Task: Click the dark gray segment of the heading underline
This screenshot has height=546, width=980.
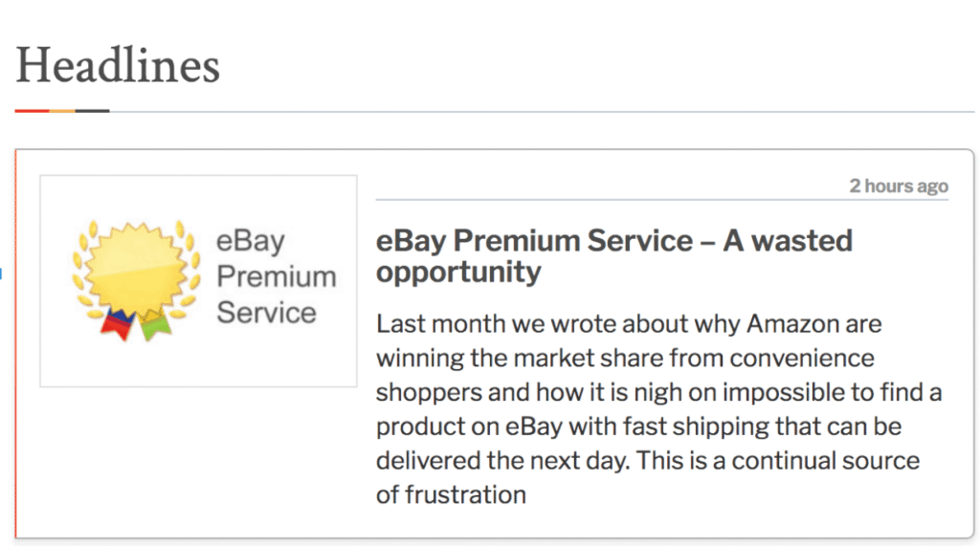Action: pyautogui.click(x=92, y=111)
